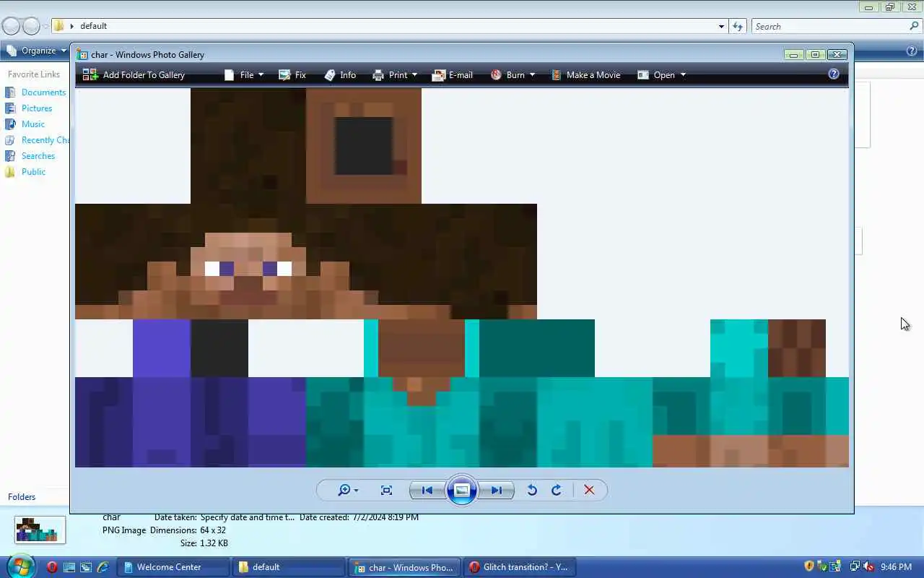Click Show Desktop in Quick Launch
Image resolution: width=924 pixels, height=578 pixels.
(x=69, y=567)
